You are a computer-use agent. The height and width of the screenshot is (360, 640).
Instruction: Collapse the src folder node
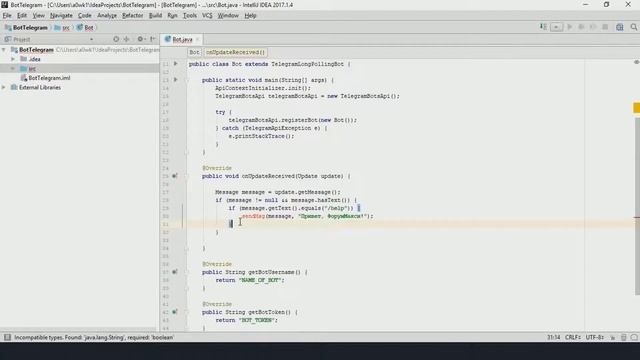click(13, 69)
